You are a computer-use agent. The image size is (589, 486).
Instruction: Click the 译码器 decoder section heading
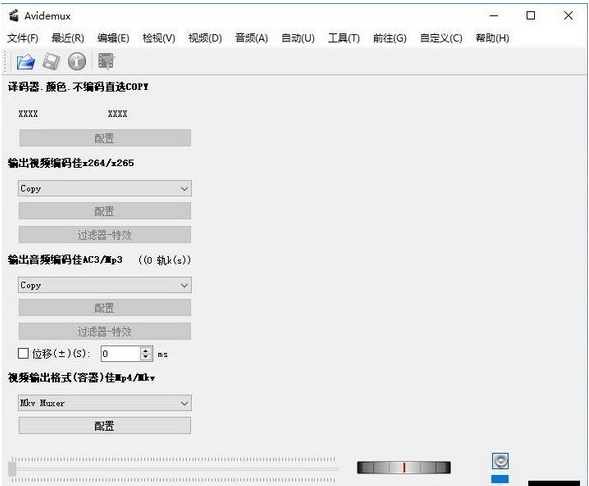pos(78,87)
